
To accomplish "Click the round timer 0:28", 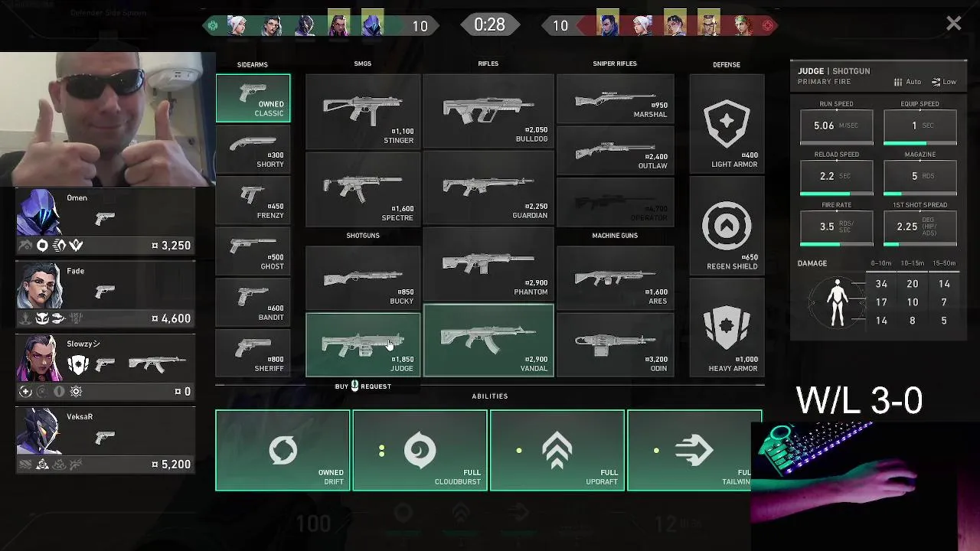I will [489, 24].
